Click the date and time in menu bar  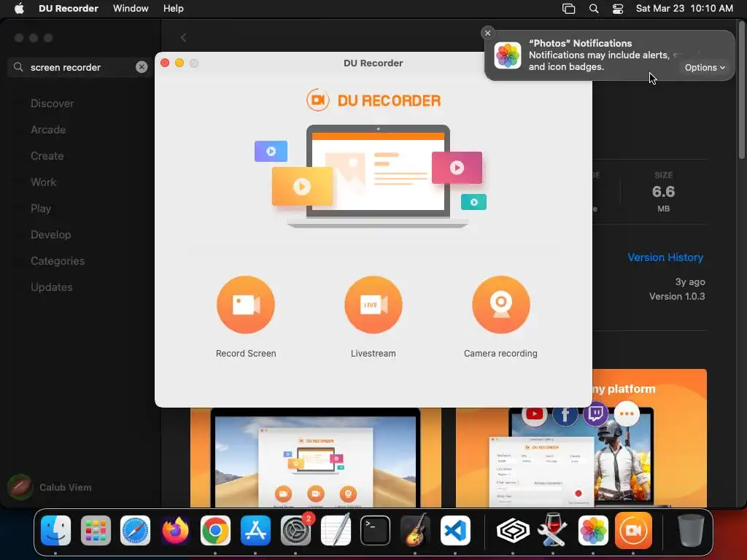coord(684,8)
